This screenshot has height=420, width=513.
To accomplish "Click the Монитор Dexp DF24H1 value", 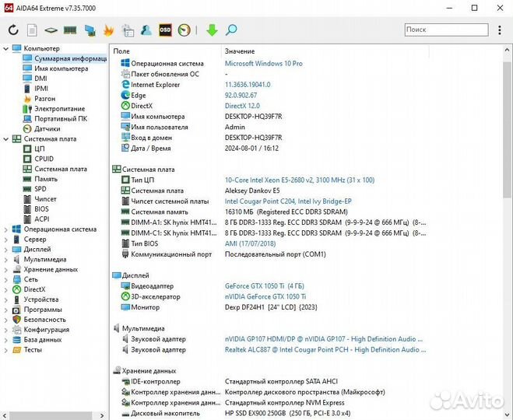I will point(271,307).
